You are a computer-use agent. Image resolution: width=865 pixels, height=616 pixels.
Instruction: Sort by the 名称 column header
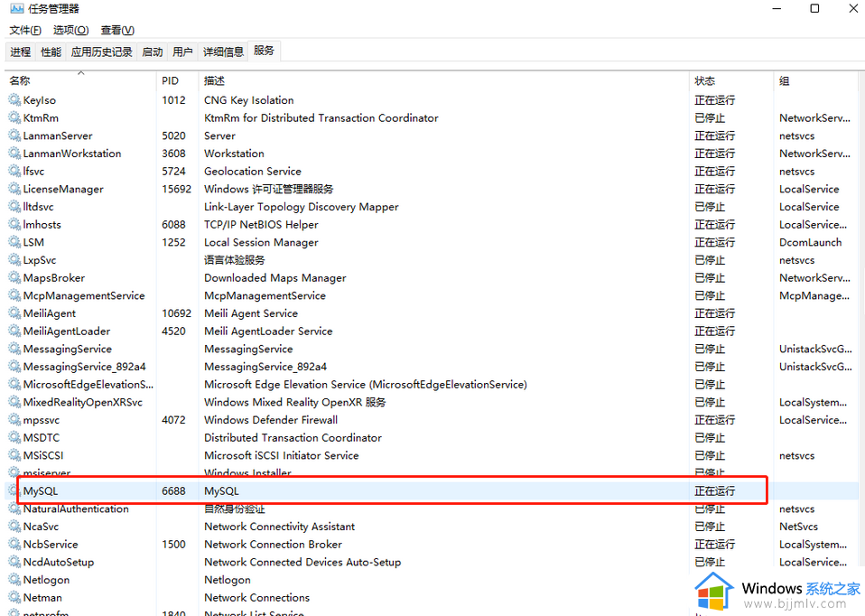pos(80,80)
